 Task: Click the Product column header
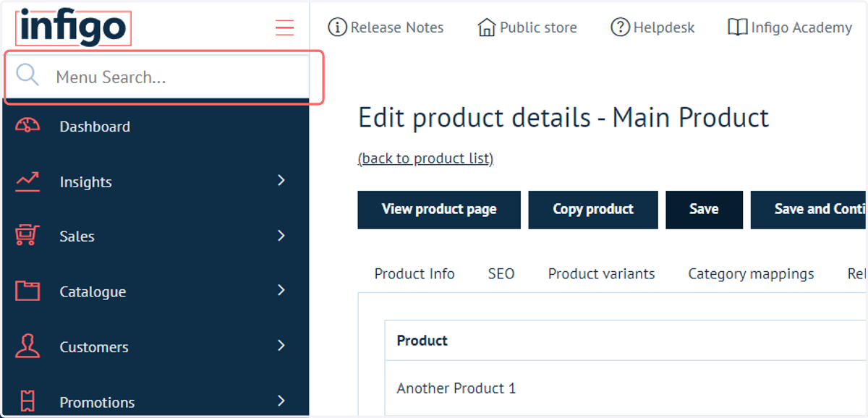(422, 341)
